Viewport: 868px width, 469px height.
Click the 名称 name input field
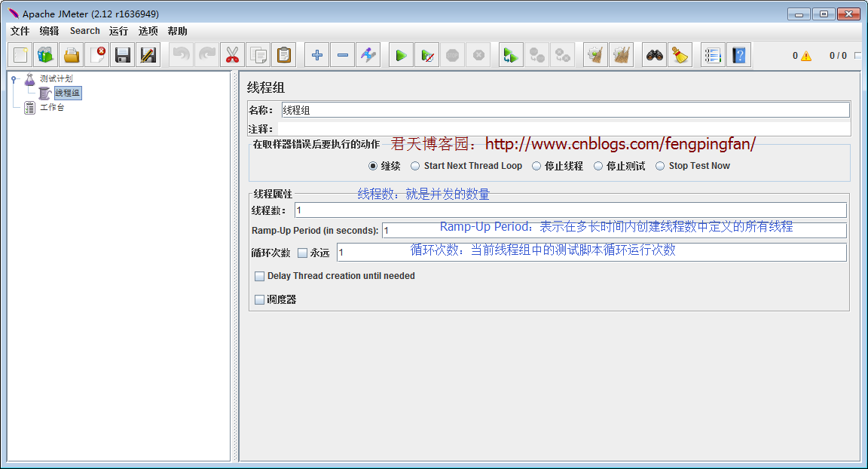[x=565, y=110]
